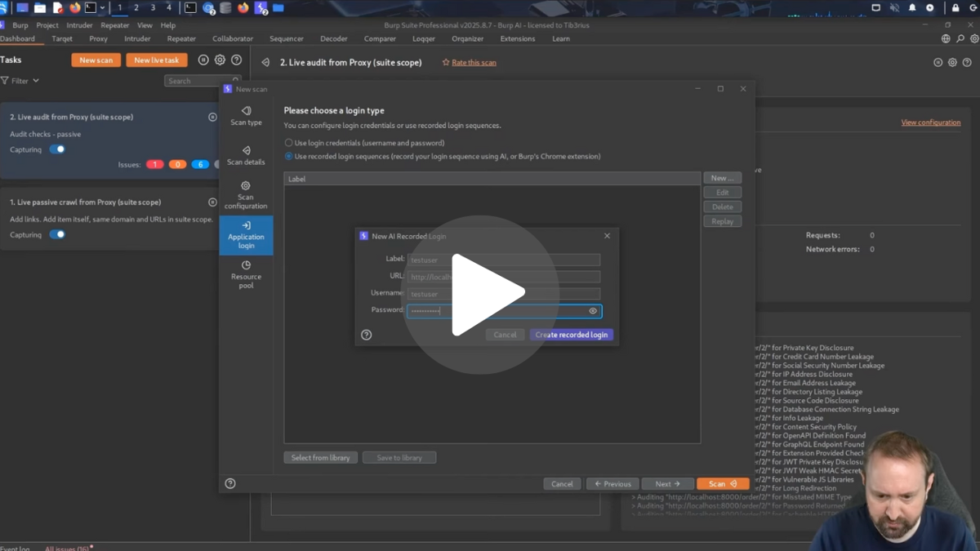This screenshot has height=551, width=980.
Task: Toggle Capturing for Live audit task
Action: tap(57, 149)
